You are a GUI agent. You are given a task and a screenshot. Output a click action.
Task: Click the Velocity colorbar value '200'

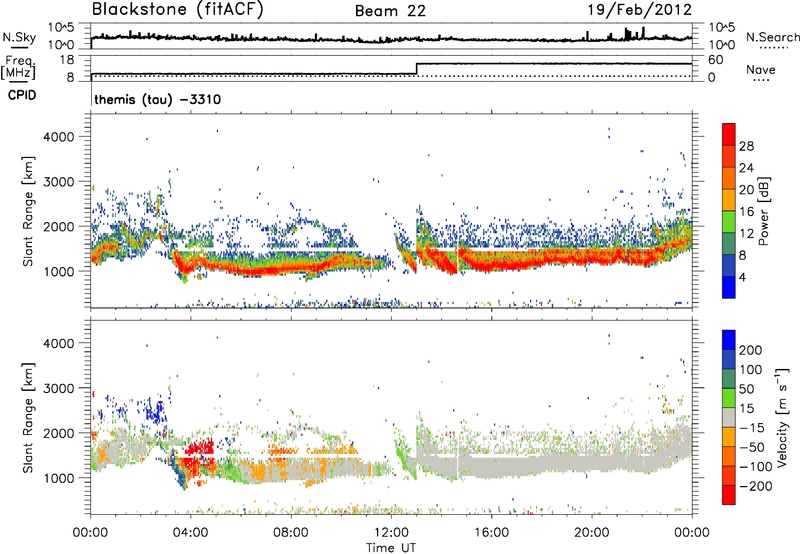coord(751,350)
